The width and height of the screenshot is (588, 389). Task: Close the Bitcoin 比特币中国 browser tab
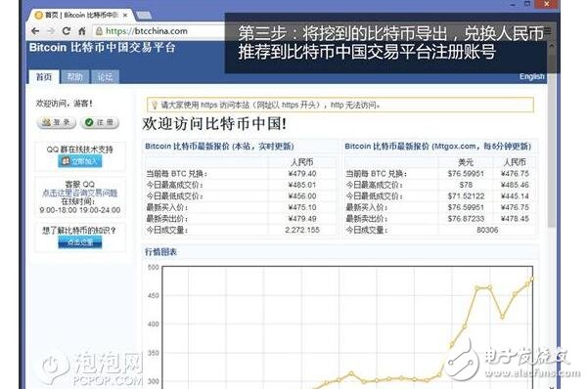125,16
